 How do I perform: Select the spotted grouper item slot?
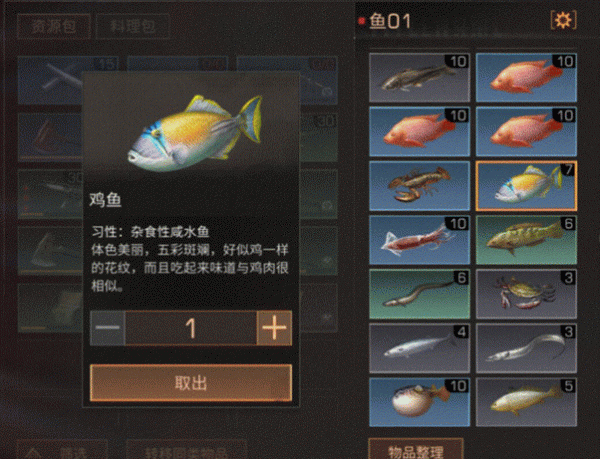tap(526, 240)
